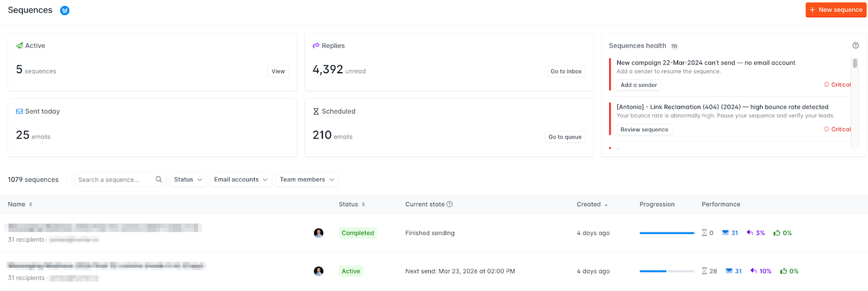Sort by the Status column header

(352, 205)
